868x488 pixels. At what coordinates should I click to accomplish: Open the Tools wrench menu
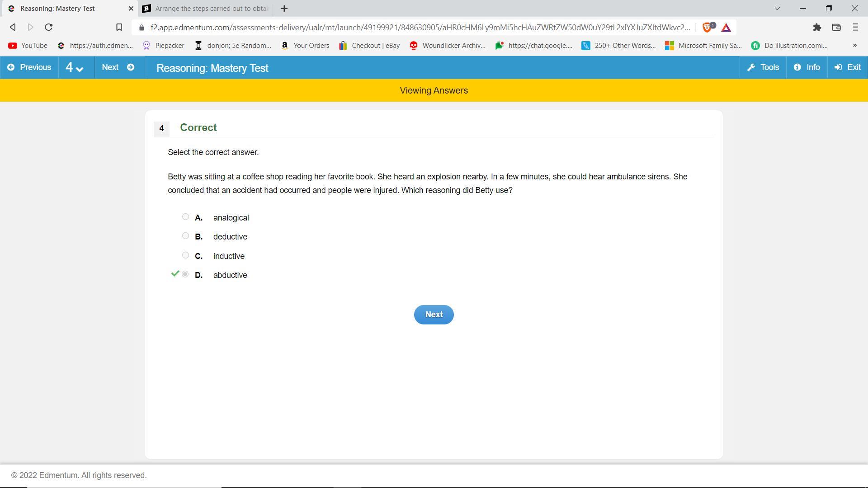click(763, 67)
